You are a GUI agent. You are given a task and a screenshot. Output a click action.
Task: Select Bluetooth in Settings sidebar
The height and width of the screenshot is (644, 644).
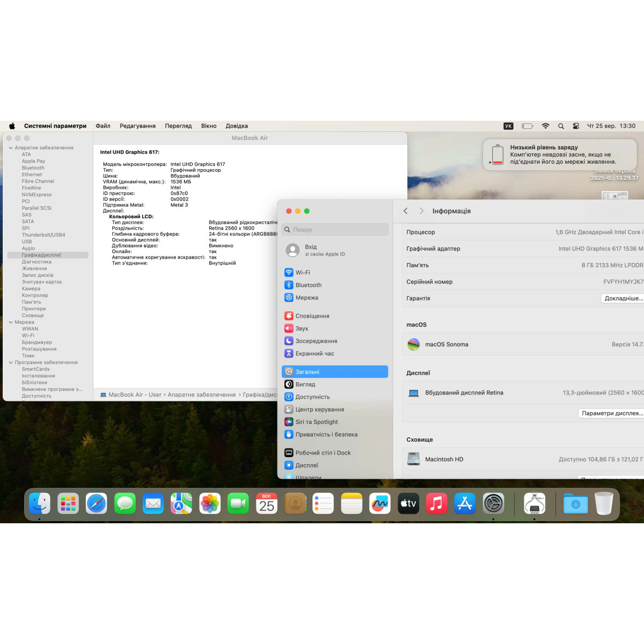(335, 285)
